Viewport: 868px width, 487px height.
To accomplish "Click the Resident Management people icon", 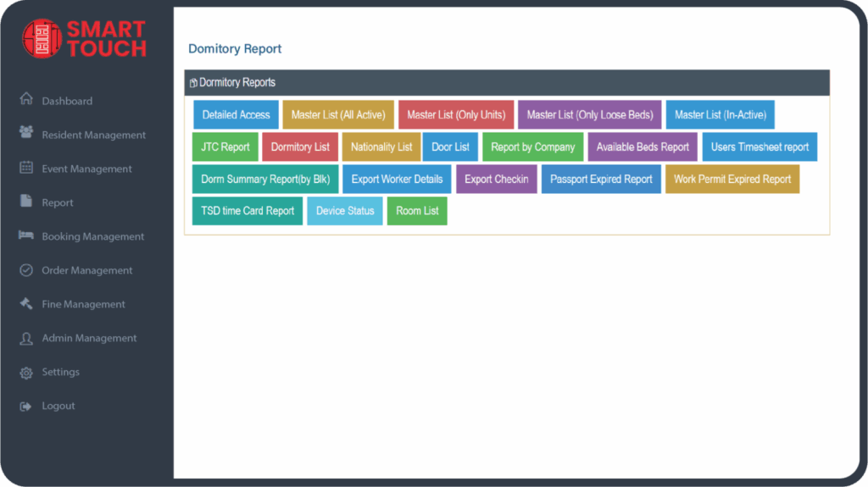I will [x=26, y=133].
